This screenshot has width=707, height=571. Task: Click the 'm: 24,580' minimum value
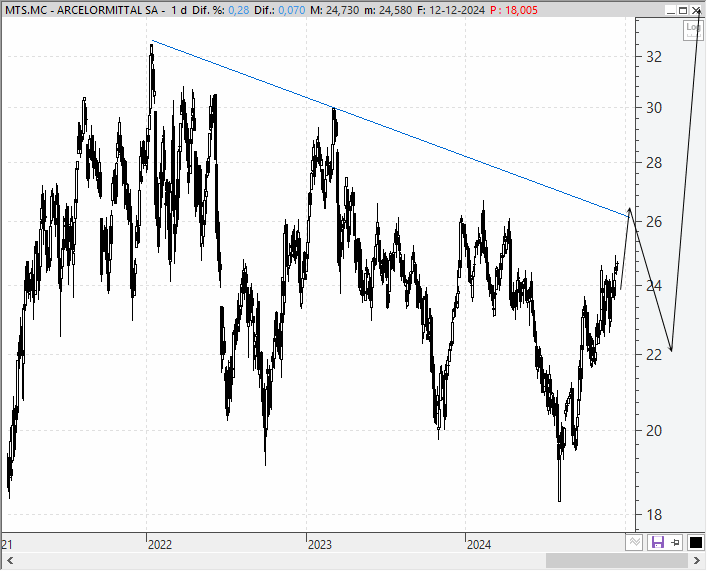(388, 10)
